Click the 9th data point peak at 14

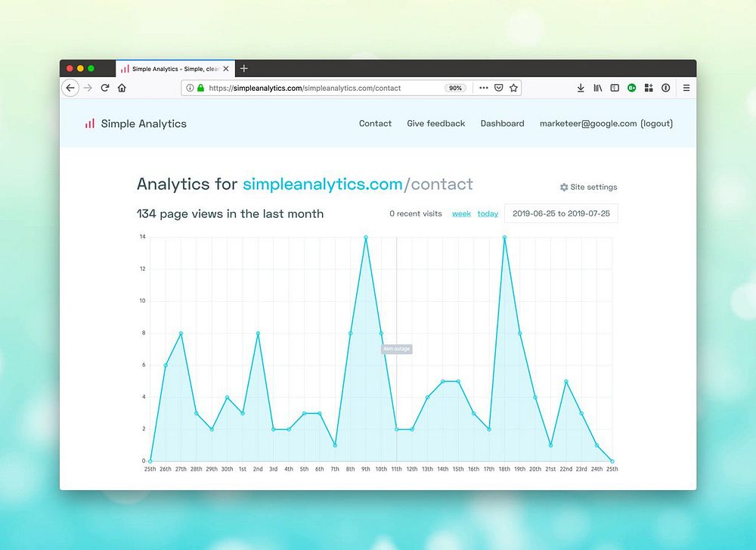point(366,238)
